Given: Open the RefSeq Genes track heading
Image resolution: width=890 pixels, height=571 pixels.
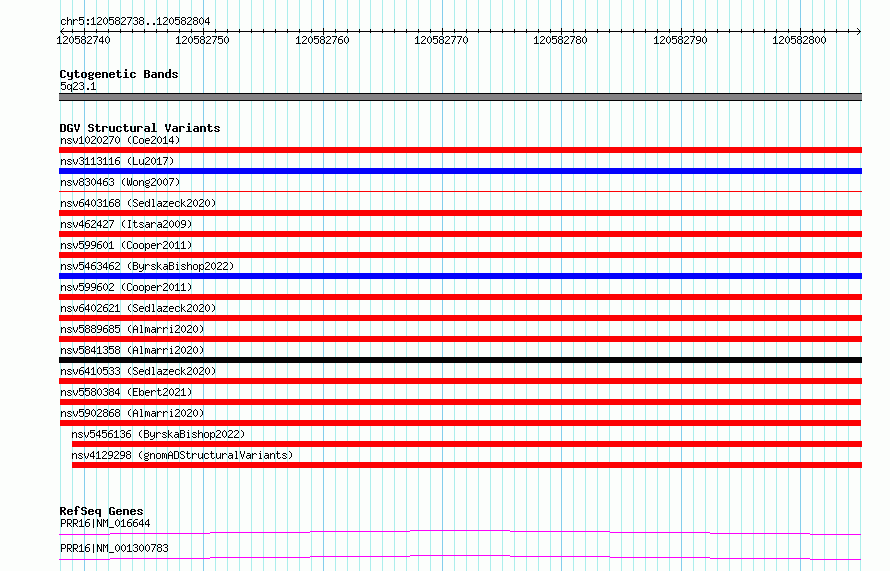Looking at the screenshot, I should pyautogui.click(x=101, y=511).
